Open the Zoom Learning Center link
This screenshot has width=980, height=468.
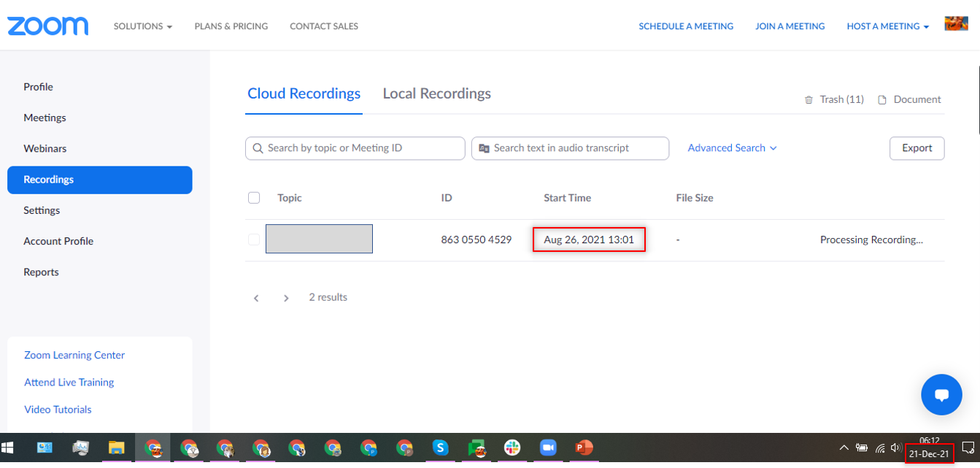click(x=74, y=355)
